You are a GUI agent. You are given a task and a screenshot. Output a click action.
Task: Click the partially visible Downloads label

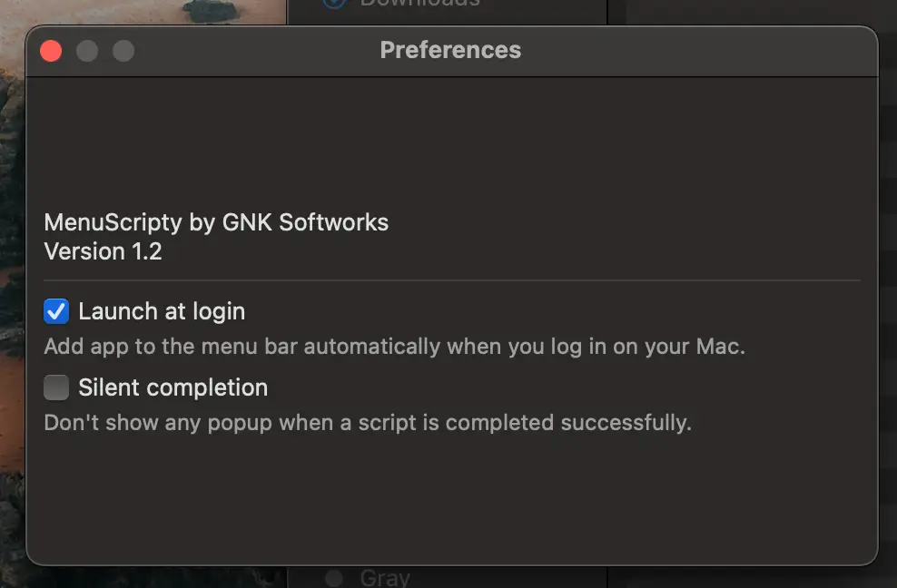point(419,5)
